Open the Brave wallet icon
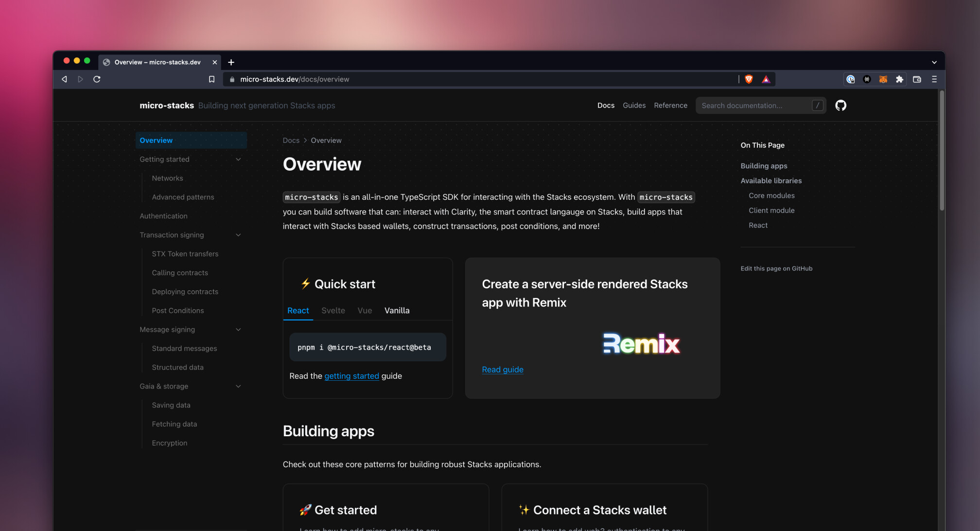This screenshot has height=531, width=980. click(917, 79)
